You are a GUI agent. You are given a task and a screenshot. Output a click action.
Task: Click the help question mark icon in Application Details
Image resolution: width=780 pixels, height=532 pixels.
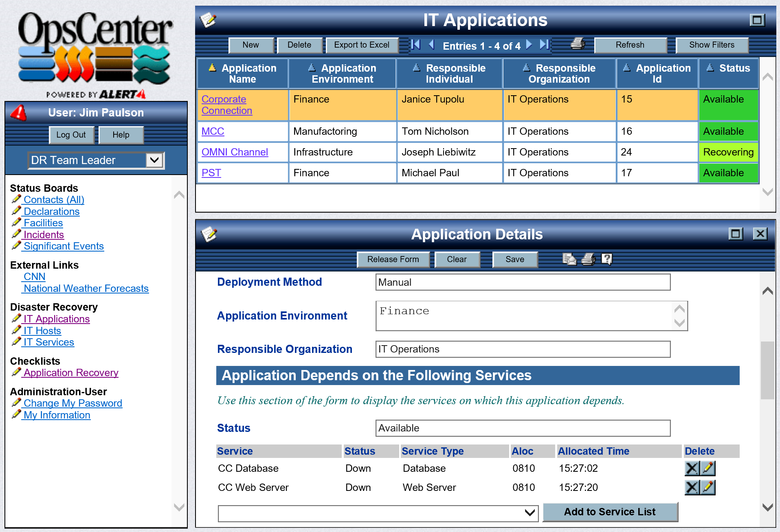[x=606, y=259]
